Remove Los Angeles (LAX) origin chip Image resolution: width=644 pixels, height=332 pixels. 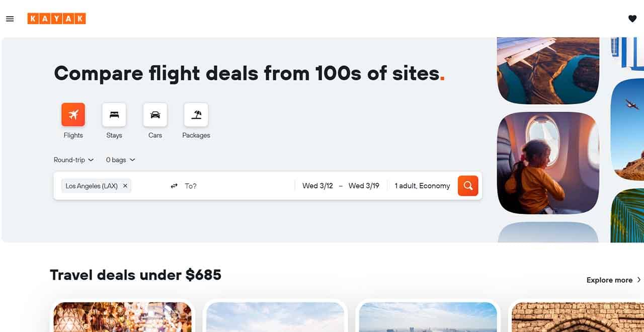pos(125,186)
